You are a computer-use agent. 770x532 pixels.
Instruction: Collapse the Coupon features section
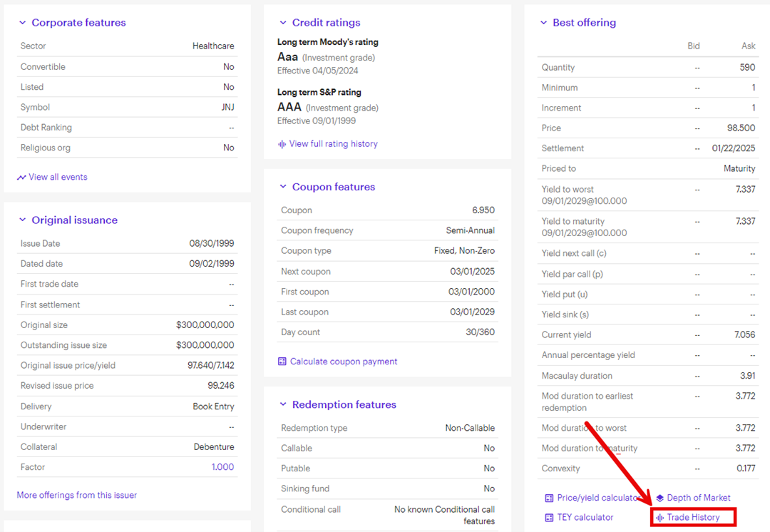point(282,186)
